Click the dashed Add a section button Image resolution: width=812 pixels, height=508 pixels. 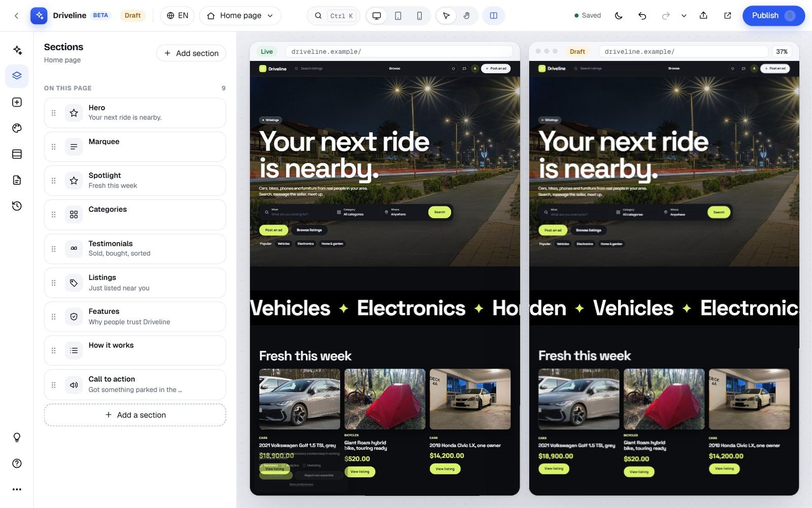(x=135, y=415)
